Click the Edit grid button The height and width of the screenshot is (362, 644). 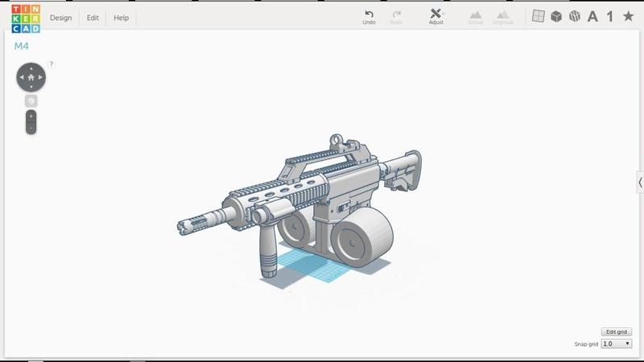click(617, 331)
